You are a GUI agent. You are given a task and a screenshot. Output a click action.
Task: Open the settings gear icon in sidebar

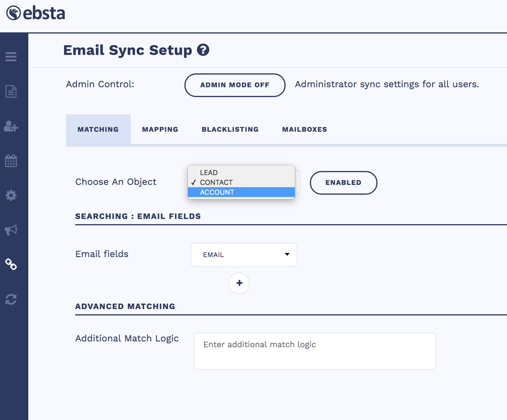click(11, 196)
